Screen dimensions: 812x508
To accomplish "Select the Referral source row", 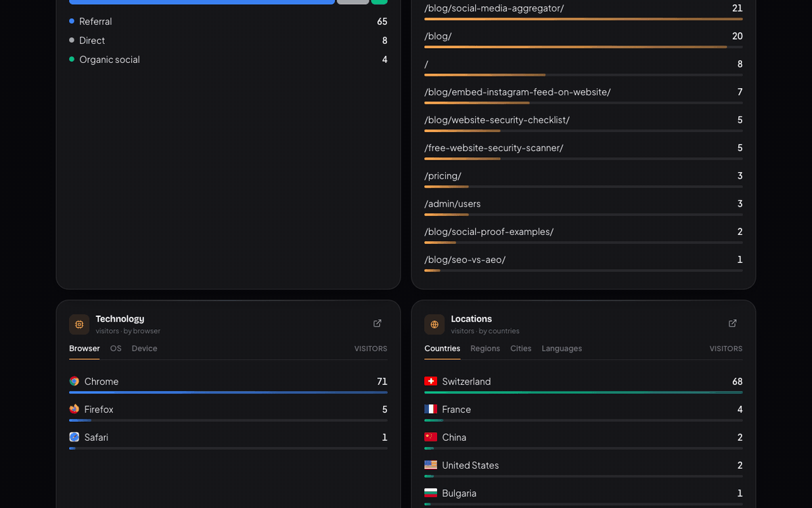I will [x=228, y=22].
